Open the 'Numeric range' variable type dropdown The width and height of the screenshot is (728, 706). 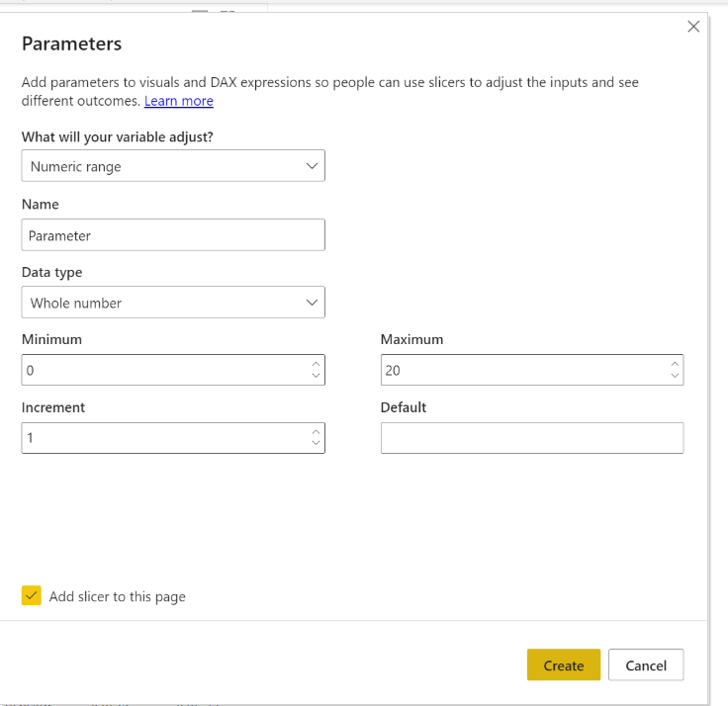173,166
